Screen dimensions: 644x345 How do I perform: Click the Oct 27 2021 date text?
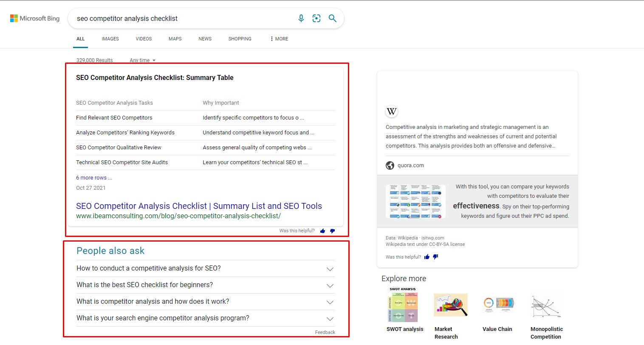pyautogui.click(x=91, y=188)
